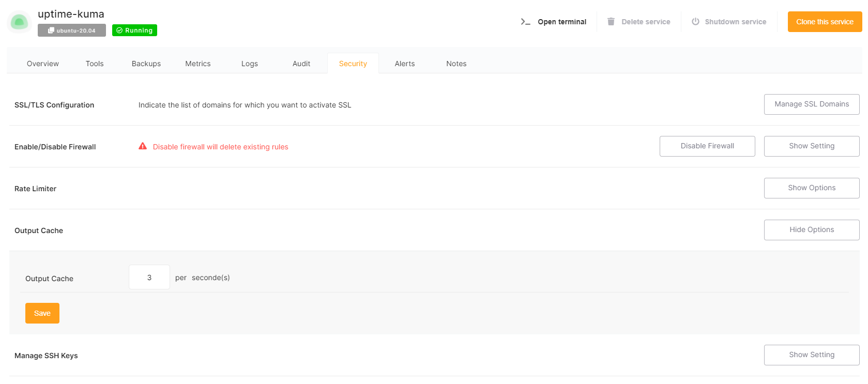868x384 pixels.
Task: Expand Rate Limiter with Show Options
Action: click(x=811, y=188)
